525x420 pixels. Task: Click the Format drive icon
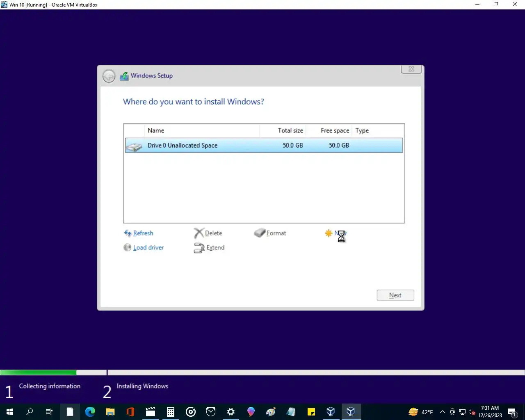pos(260,233)
